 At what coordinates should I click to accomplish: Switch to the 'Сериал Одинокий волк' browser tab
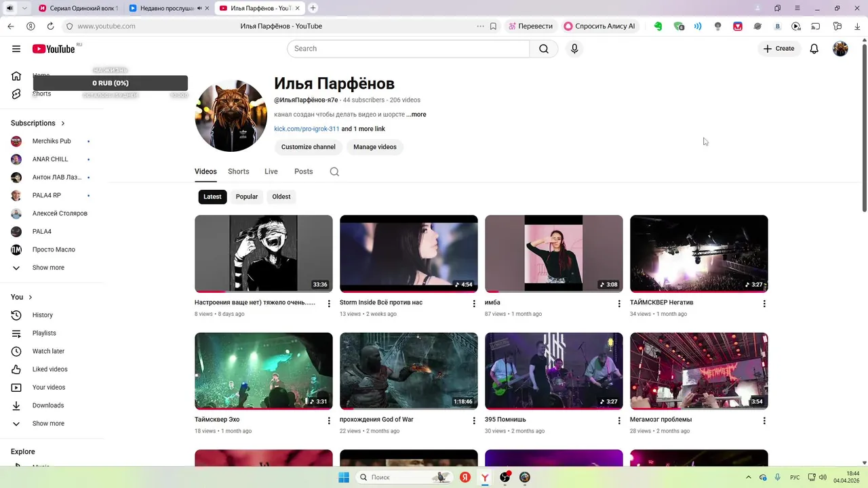tap(79, 8)
